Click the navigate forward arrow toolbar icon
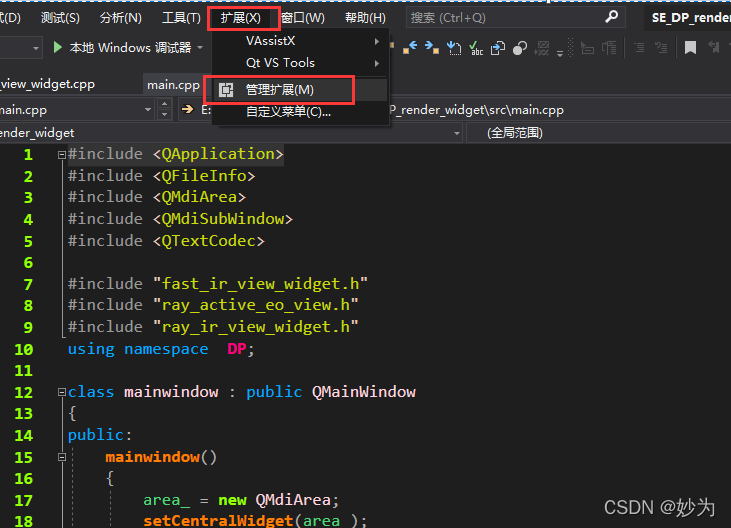This screenshot has width=731, height=528. coord(432,47)
